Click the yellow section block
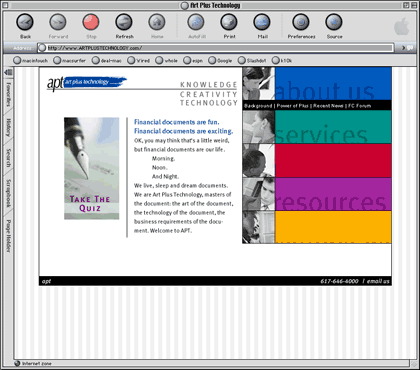Screen dimensions: 420x370 point(333,227)
